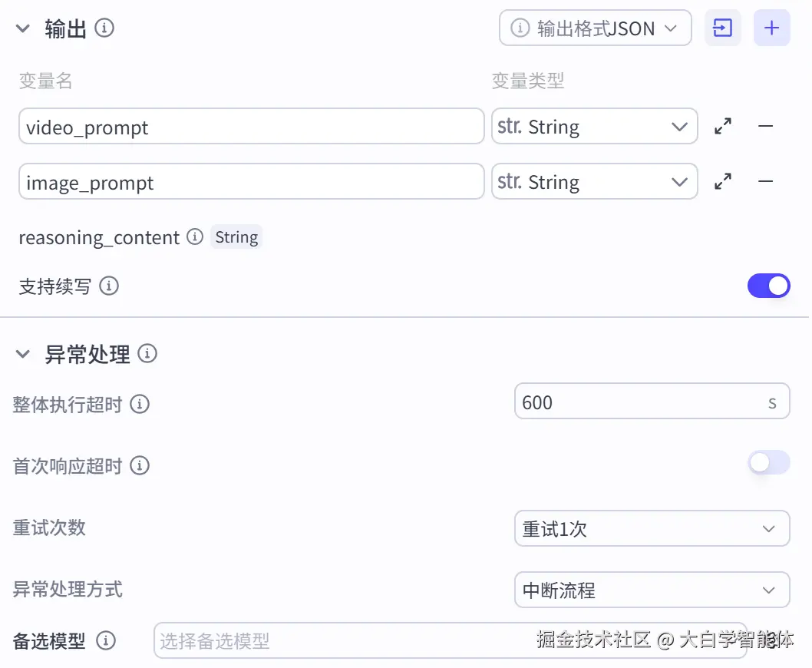Remove the video_prompt variable
The height and width of the screenshot is (668, 812).
tap(765, 127)
